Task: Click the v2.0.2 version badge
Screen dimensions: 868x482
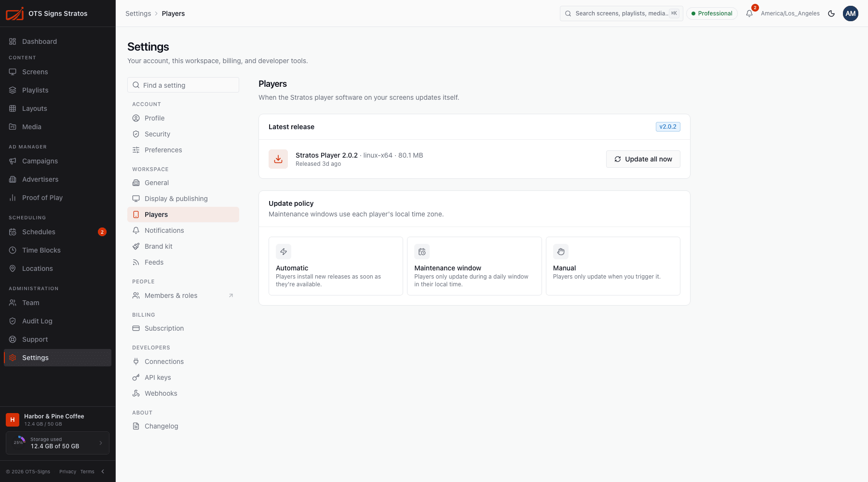Action: pyautogui.click(x=668, y=127)
